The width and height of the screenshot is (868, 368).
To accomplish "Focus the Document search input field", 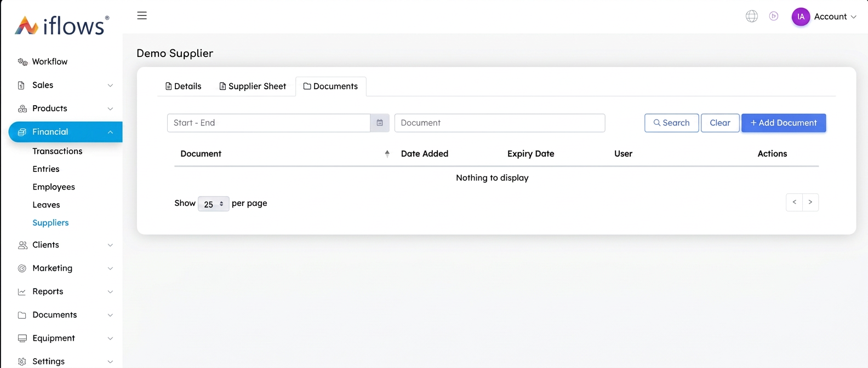I will 500,123.
